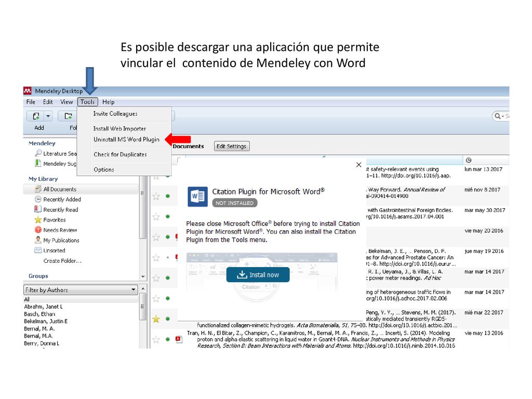The image size is (532, 399).
Task: Click the My Publications person icon
Action: [x=38, y=240]
